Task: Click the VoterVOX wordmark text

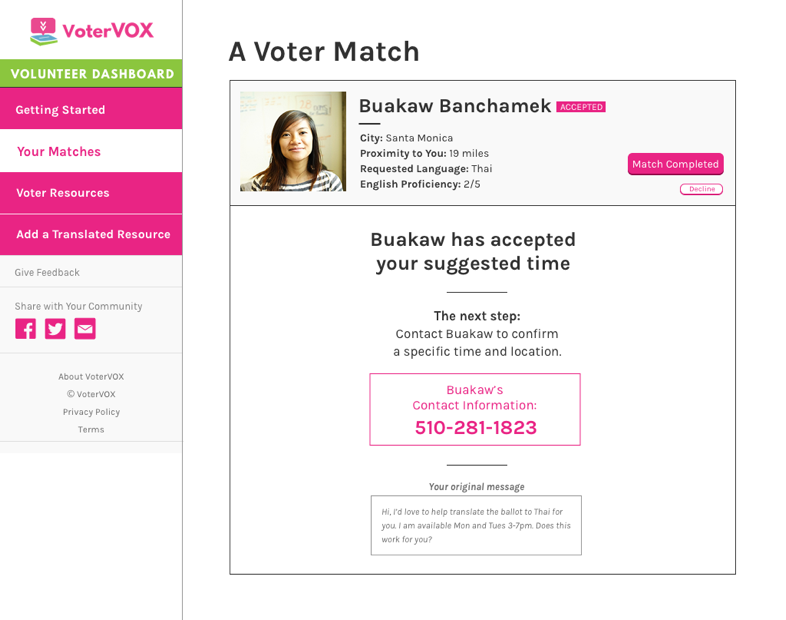Action: (108, 31)
